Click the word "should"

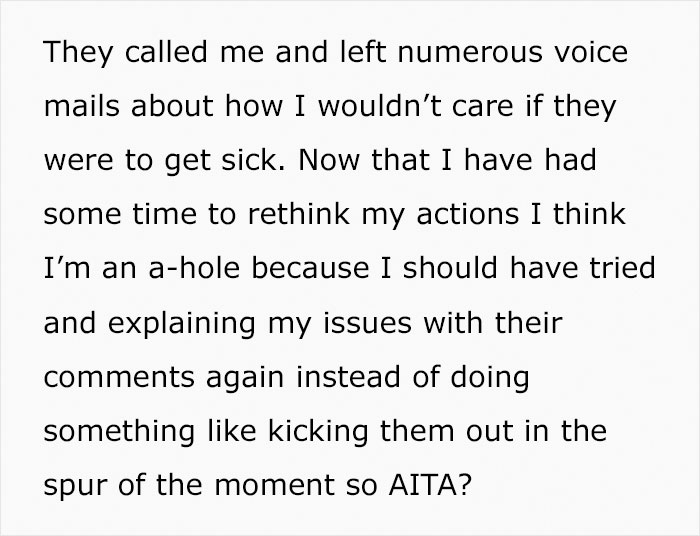click(x=450, y=268)
